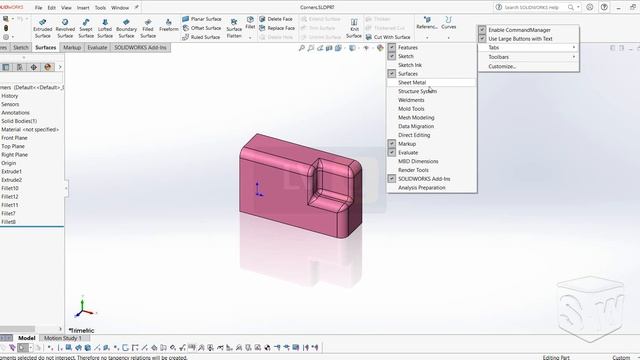Click Cut With Surface tool

tap(388, 37)
